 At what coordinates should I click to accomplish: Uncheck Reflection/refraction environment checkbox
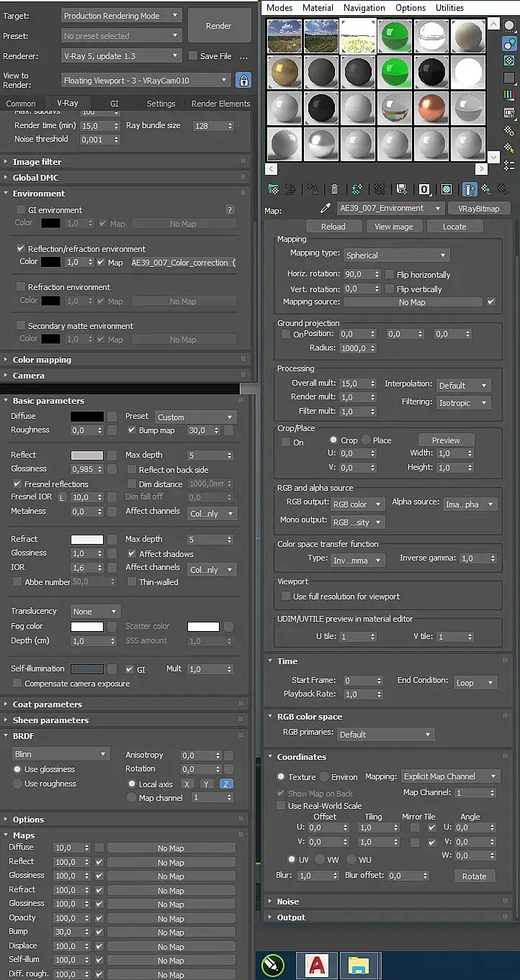[x=21, y=249]
